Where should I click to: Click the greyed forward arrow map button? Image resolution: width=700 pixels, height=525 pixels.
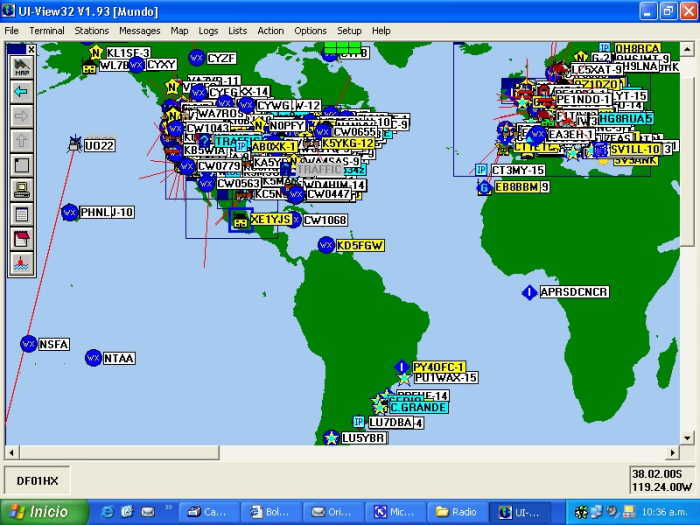coord(21,117)
